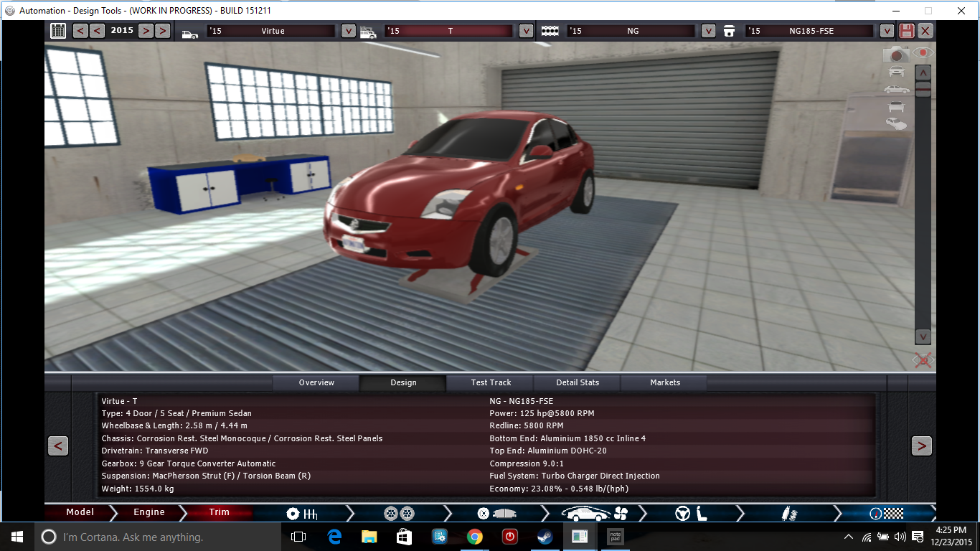Open the Detail Stats tab
Viewport: 980px width, 551px height.
tap(578, 383)
